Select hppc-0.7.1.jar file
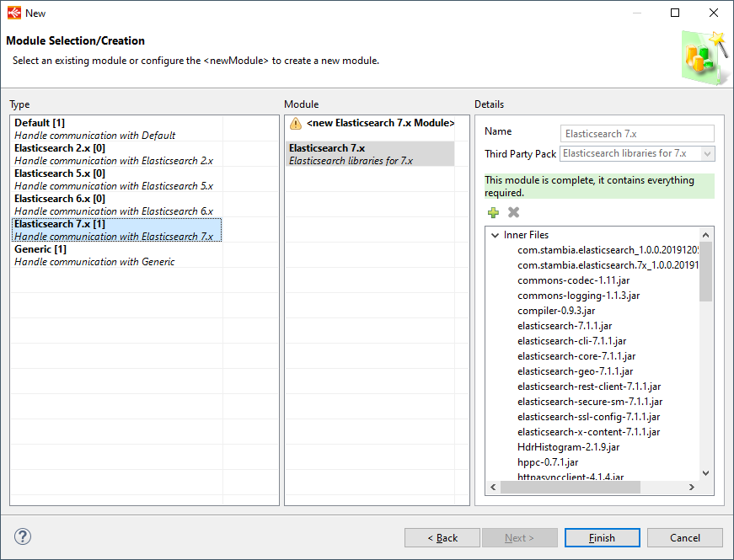Image resolution: width=734 pixels, height=560 pixels. [548, 462]
